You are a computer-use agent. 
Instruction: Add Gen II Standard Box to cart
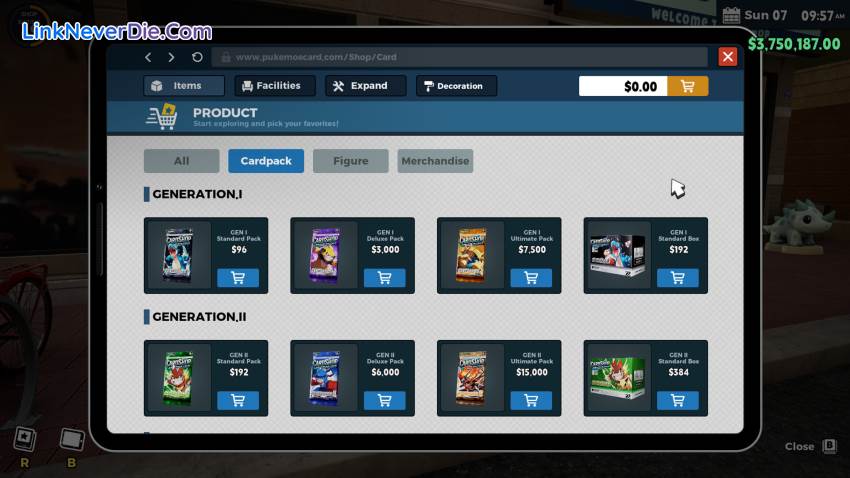[677, 400]
